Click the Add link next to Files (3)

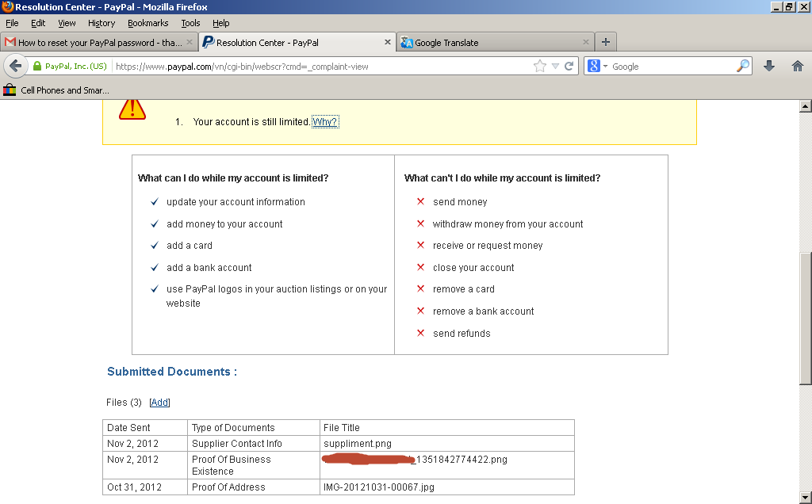(159, 402)
